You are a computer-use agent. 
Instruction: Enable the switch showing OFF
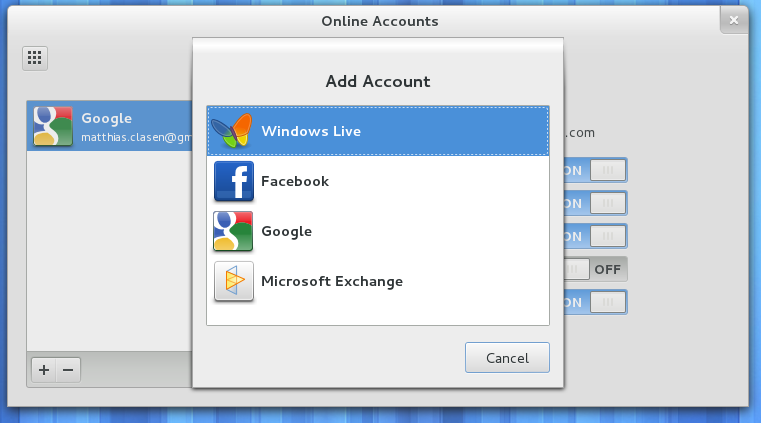coord(596,269)
